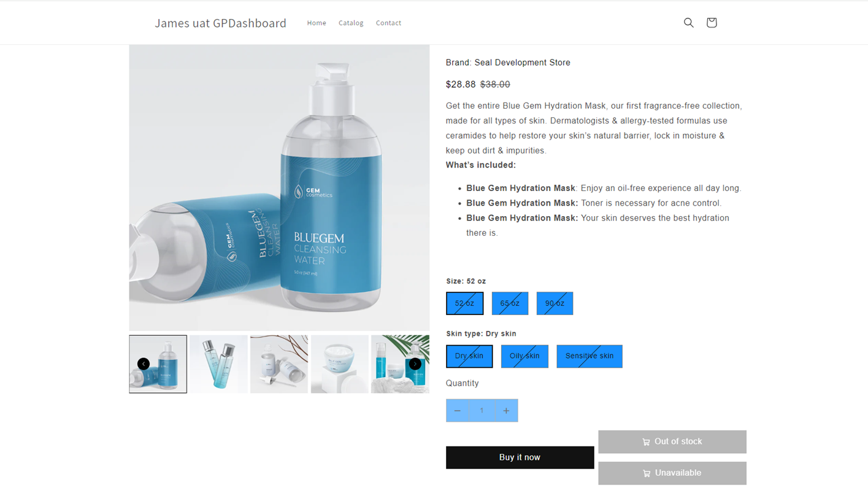
Task: Pick the Dry skin option
Action: [x=469, y=356]
